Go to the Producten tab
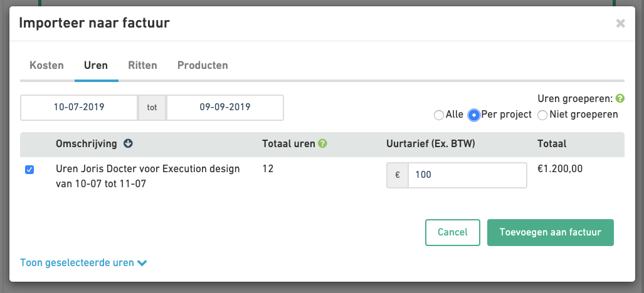The width and height of the screenshot is (644, 293). (x=203, y=65)
